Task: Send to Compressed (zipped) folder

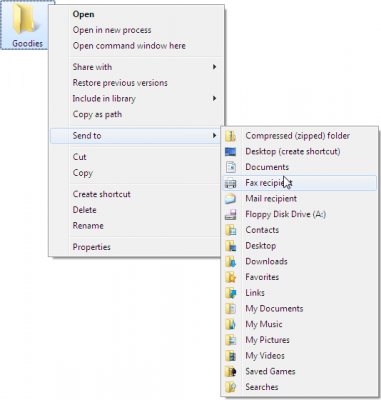Action: [x=299, y=136]
